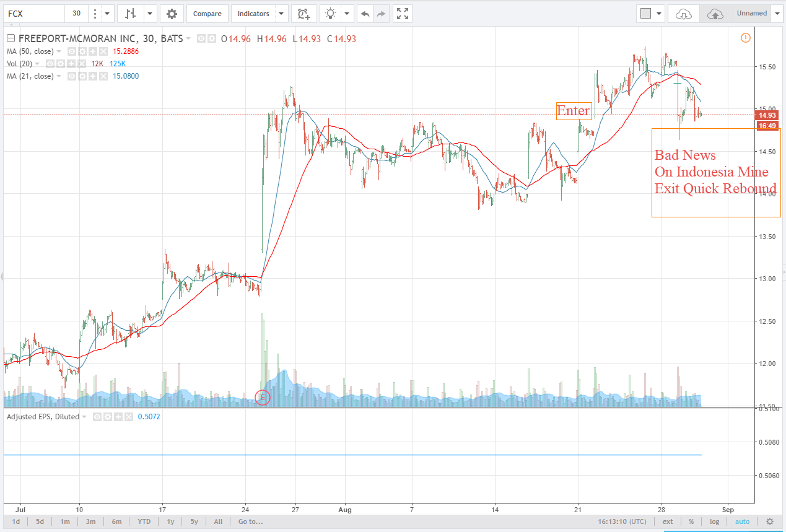Image resolution: width=786 pixels, height=532 pixels.
Task: Click the earnings E marker on timeline
Action: click(263, 397)
